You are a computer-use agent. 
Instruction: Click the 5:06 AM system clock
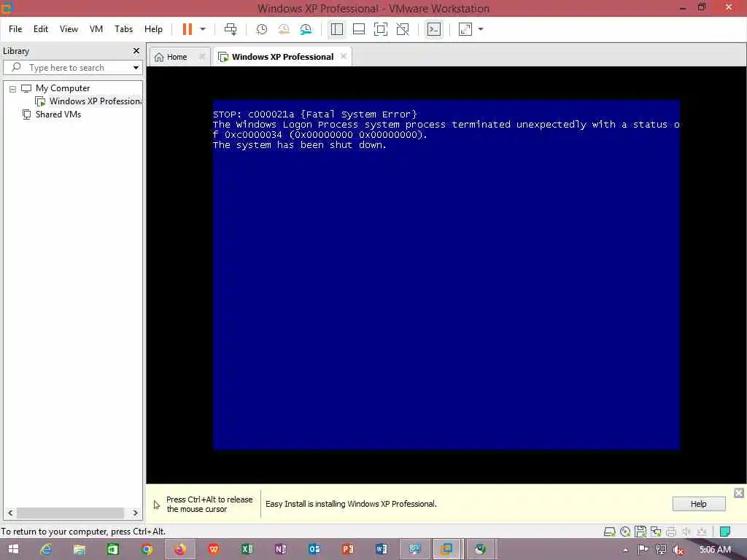click(x=715, y=550)
